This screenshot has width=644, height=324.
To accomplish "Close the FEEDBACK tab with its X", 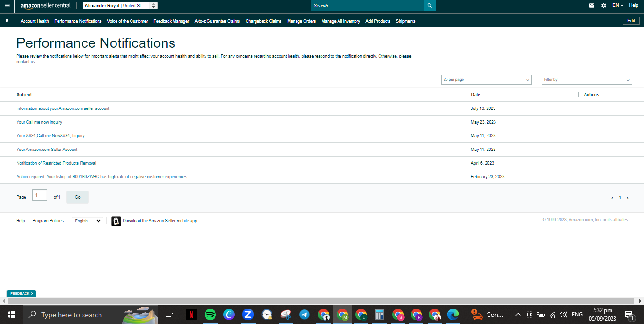I will 32,294.
